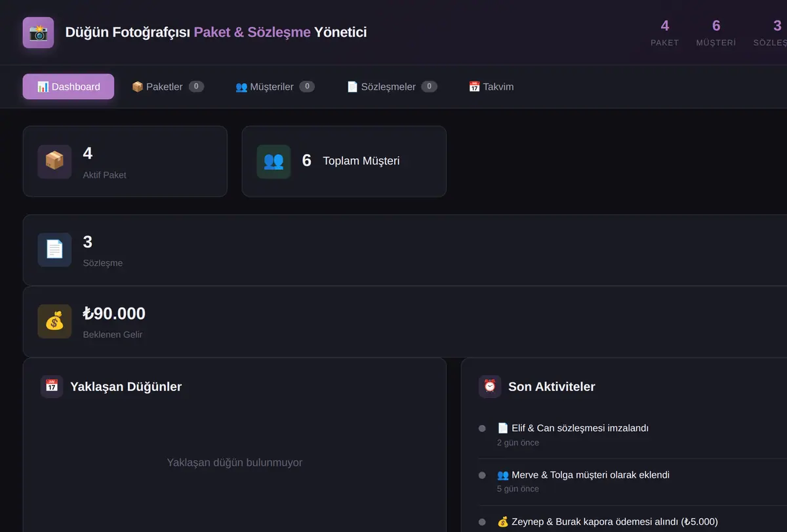Viewport: 787px width, 532px height.
Task: Click the Beklenen Gelir label
Action: (113, 335)
